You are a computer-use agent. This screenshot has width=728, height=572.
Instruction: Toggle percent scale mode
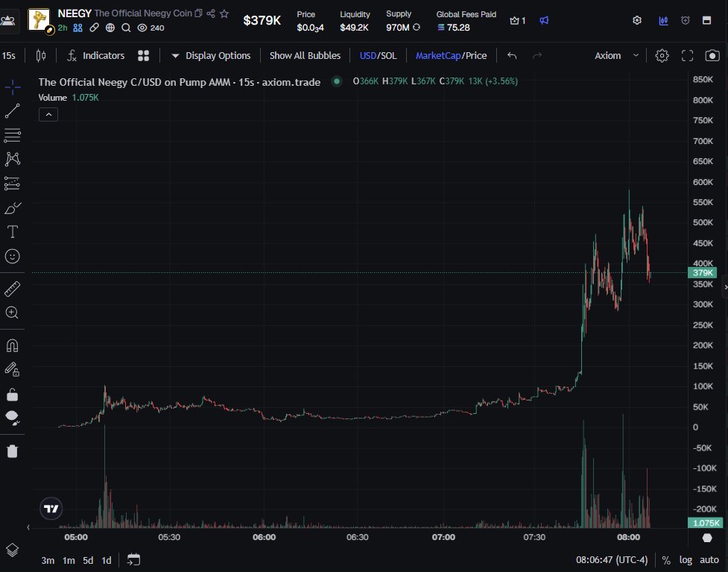pyautogui.click(x=666, y=560)
